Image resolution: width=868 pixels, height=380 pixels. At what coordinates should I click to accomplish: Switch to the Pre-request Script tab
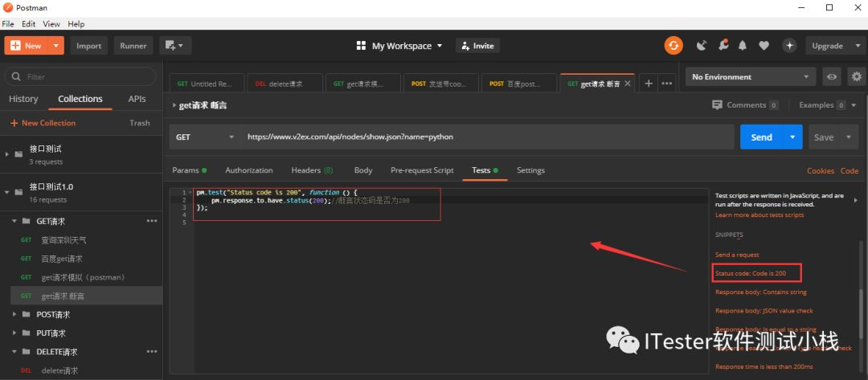tap(422, 170)
